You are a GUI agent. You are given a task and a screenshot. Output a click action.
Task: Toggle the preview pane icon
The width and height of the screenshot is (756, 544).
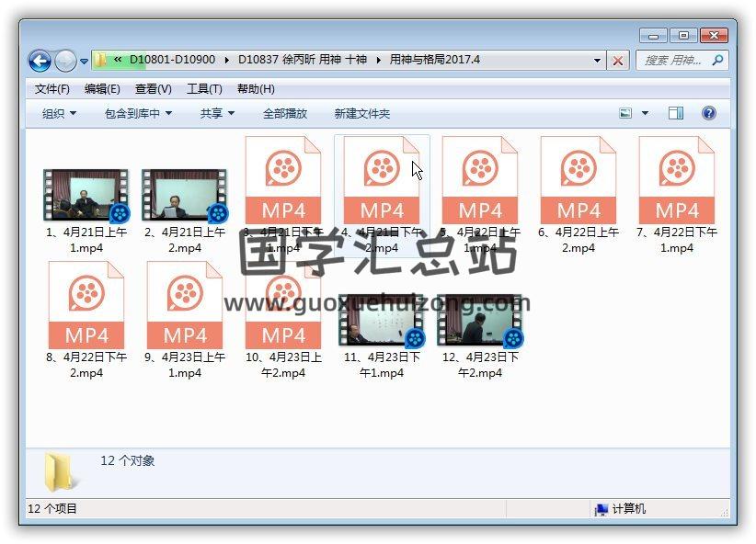click(675, 114)
